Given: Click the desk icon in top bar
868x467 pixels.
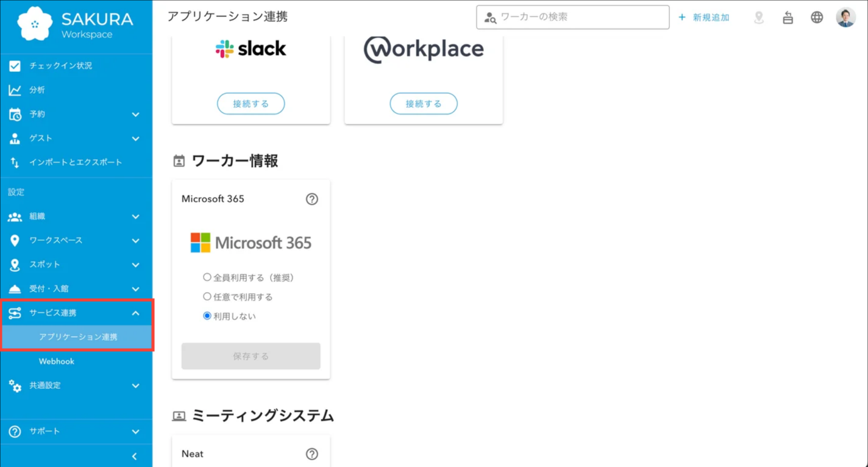Looking at the screenshot, I should click(x=788, y=18).
